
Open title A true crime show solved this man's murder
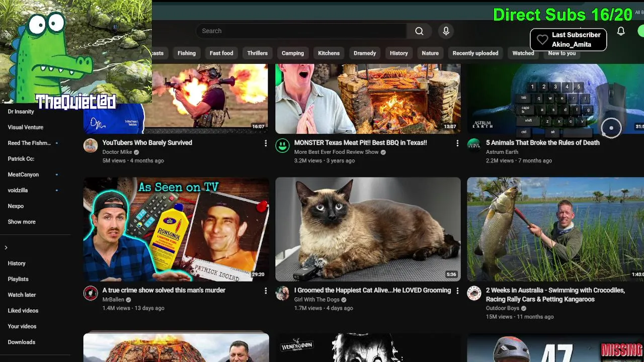click(x=164, y=290)
